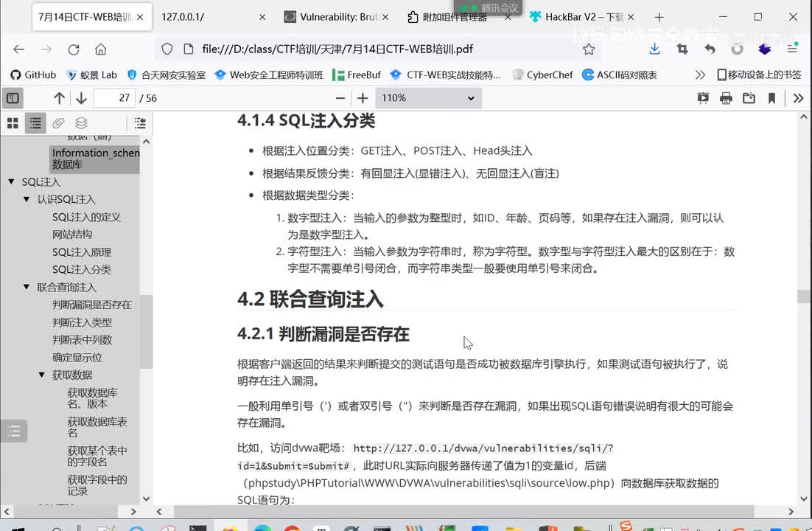Screen dimensions: 812x531
Task: Open 蚁景 Lab bookmark
Action: pos(91,74)
